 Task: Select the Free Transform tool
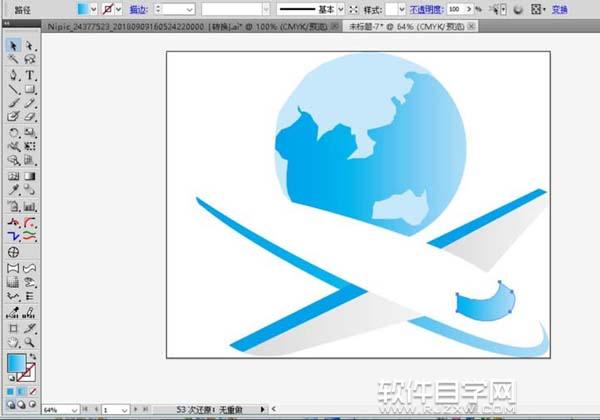(x=29, y=146)
